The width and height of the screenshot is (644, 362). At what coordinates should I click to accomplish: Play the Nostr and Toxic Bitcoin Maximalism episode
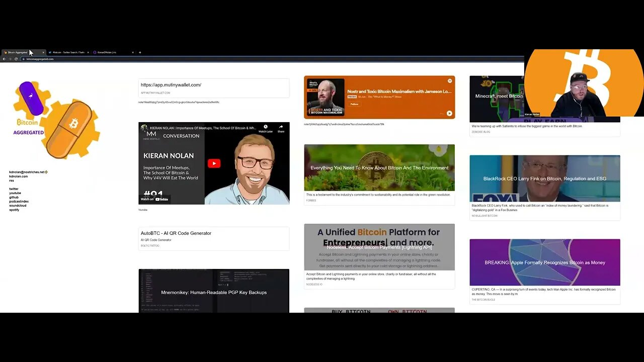[449, 113]
